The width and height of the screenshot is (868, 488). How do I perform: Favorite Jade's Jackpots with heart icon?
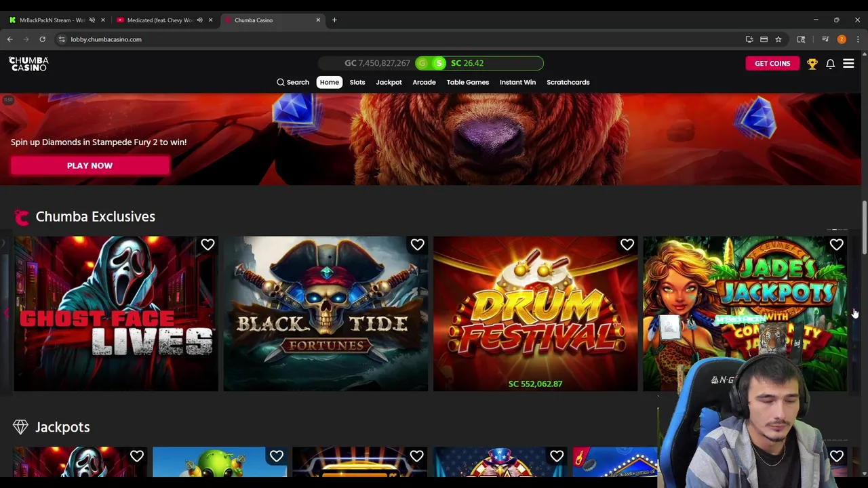tap(836, 245)
